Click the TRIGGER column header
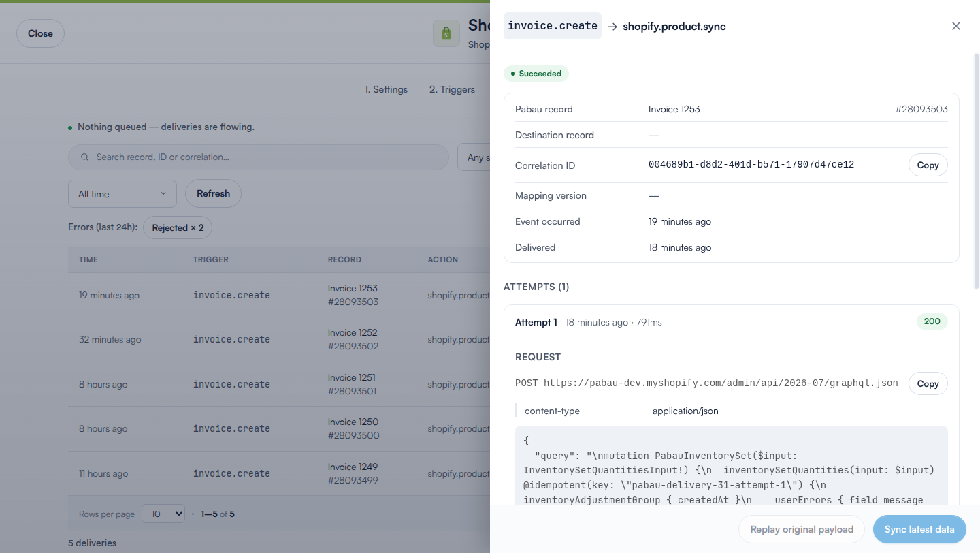This screenshot has width=980, height=553. (211, 259)
